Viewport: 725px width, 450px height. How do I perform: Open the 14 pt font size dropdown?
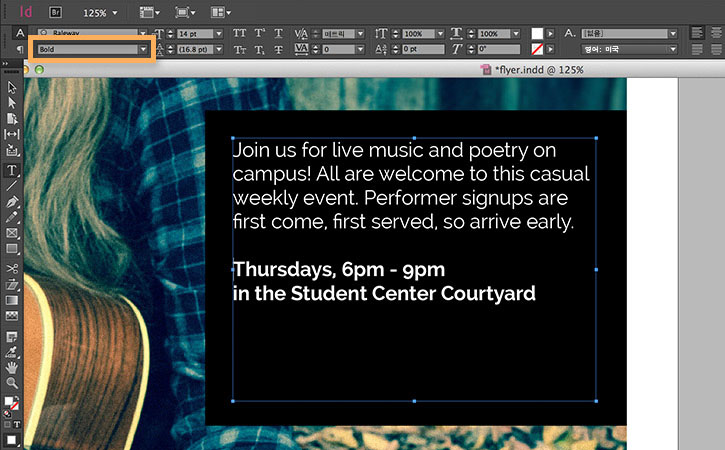219,33
